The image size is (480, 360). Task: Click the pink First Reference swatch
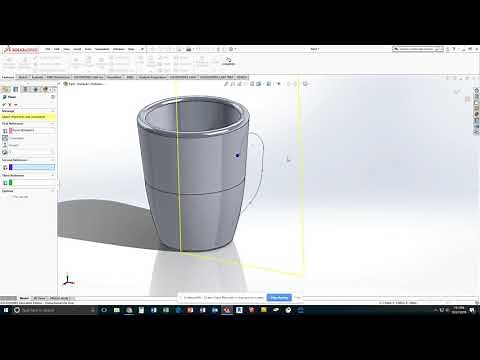(11, 131)
